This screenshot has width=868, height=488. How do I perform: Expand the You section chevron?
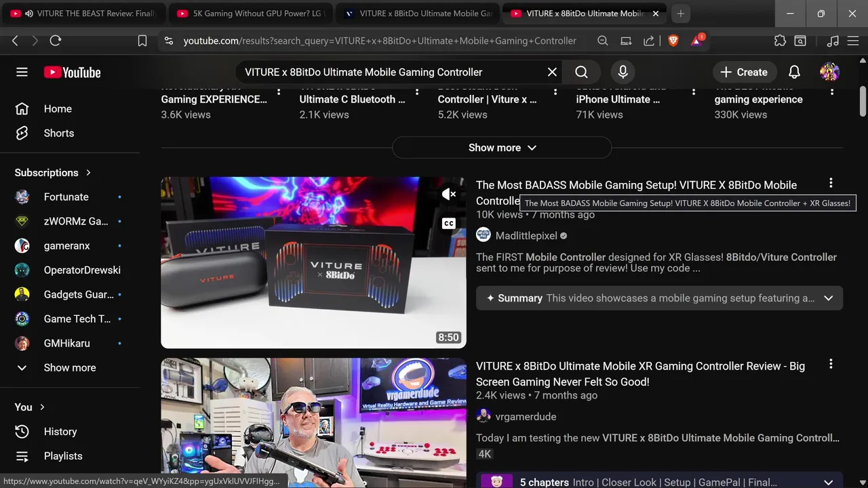click(x=42, y=407)
